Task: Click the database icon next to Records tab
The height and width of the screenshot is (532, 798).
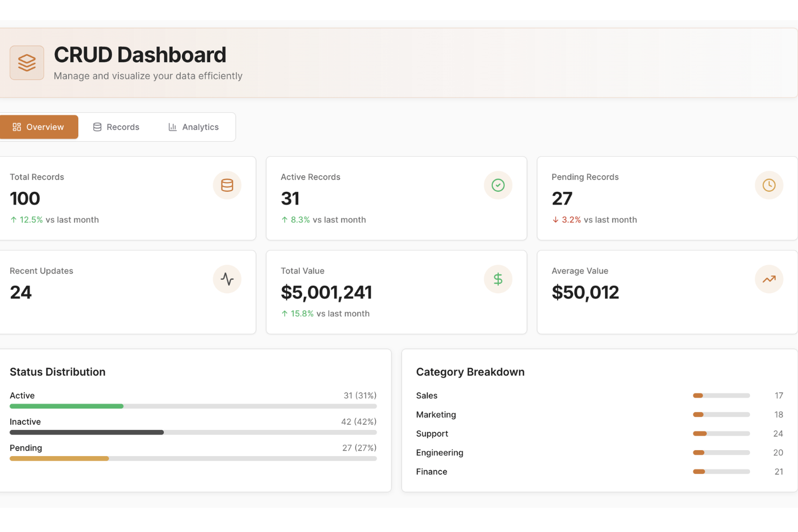Action: 97,127
